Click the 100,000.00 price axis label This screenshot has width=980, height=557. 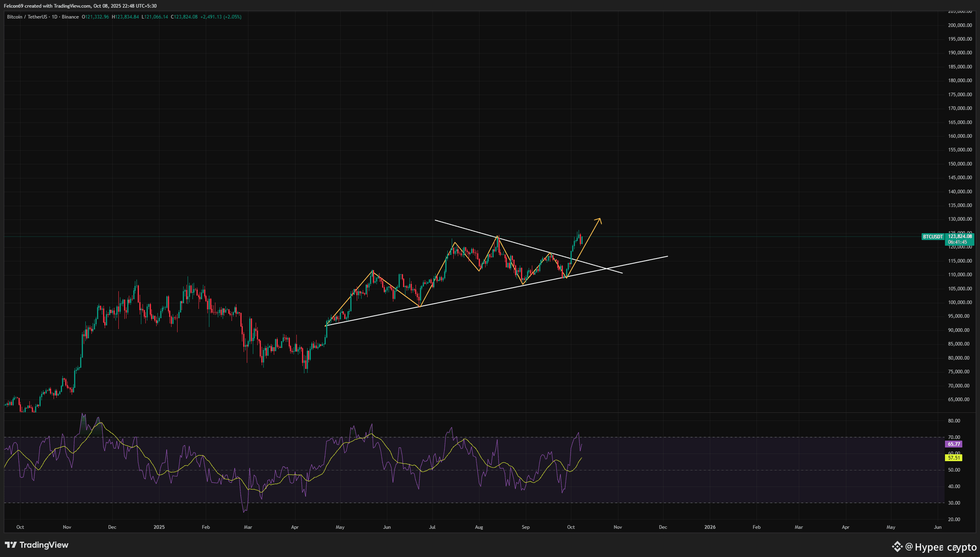(960, 302)
